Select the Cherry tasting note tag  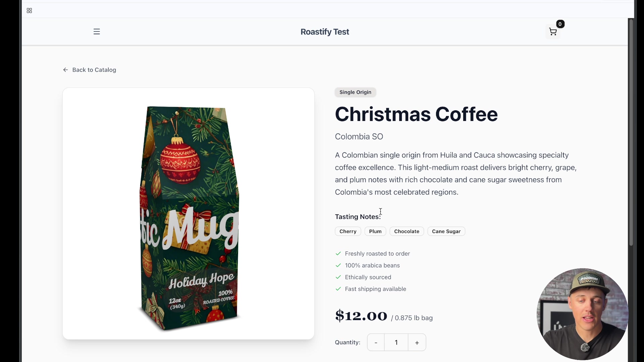pyautogui.click(x=348, y=231)
